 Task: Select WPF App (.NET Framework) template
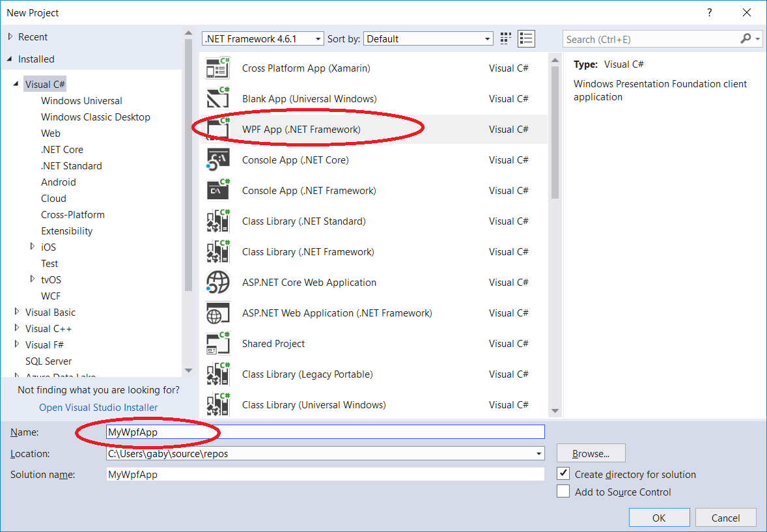[374, 129]
